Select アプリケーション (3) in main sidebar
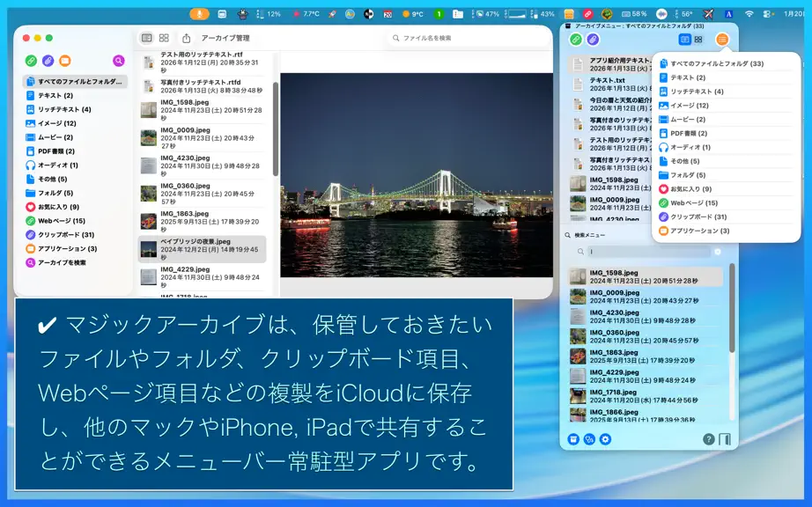This screenshot has width=812, height=507. tap(75, 249)
